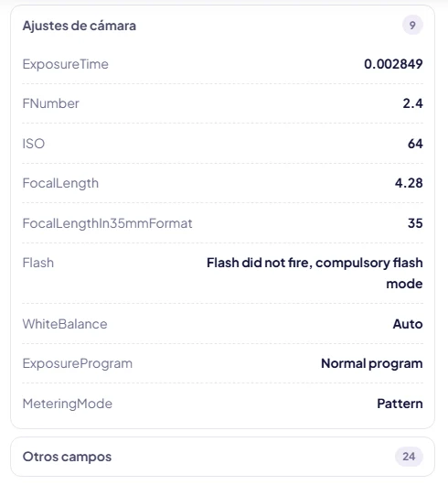This screenshot has height=485, width=448.
Task: Select the ISO field label
Action: pos(34,144)
